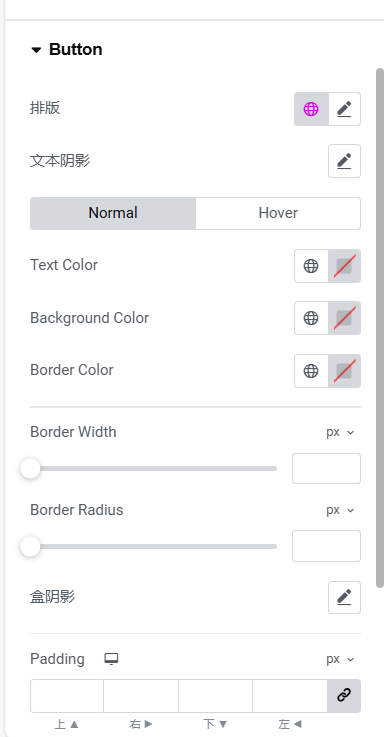Focus the Border Radius value input
Viewport: 384px width, 737px height.
pyautogui.click(x=326, y=546)
